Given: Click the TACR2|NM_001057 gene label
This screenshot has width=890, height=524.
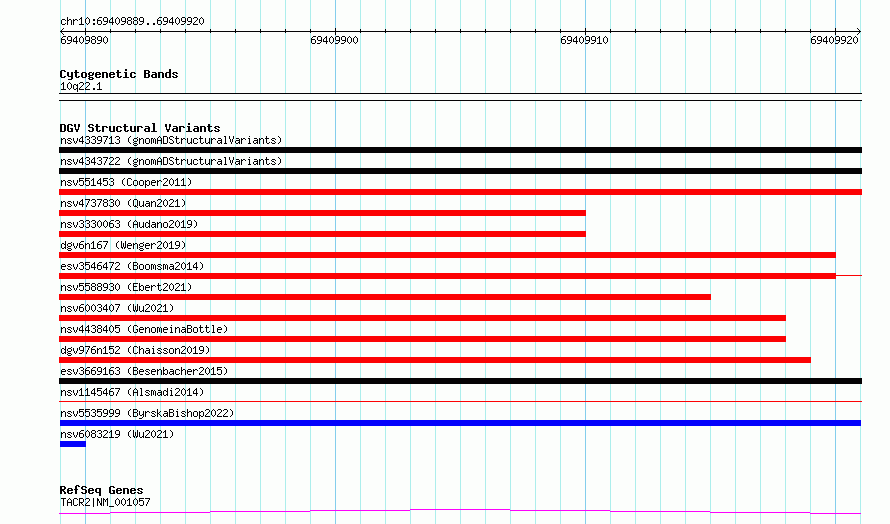Looking at the screenshot, I should (105, 502).
